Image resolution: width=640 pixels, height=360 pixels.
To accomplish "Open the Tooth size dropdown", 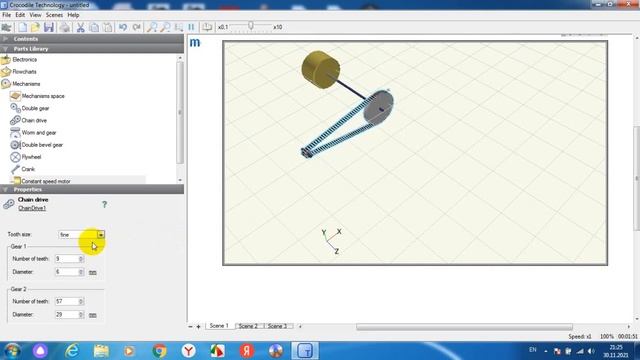I will [x=101, y=235].
